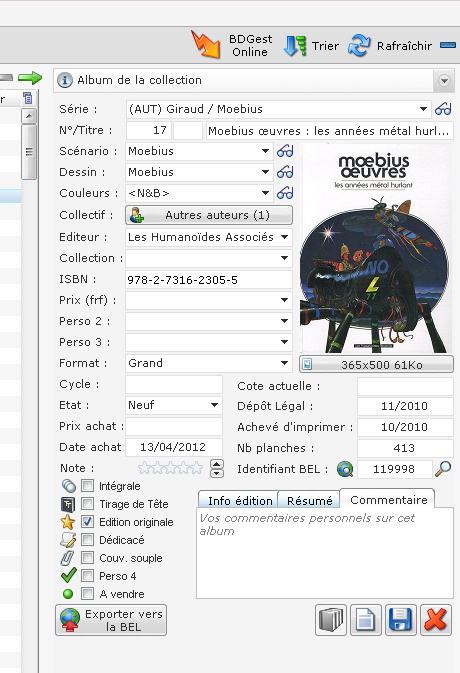Click the Achevé d'imprimer field
The height and width of the screenshot is (673, 460).
click(x=405, y=427)
